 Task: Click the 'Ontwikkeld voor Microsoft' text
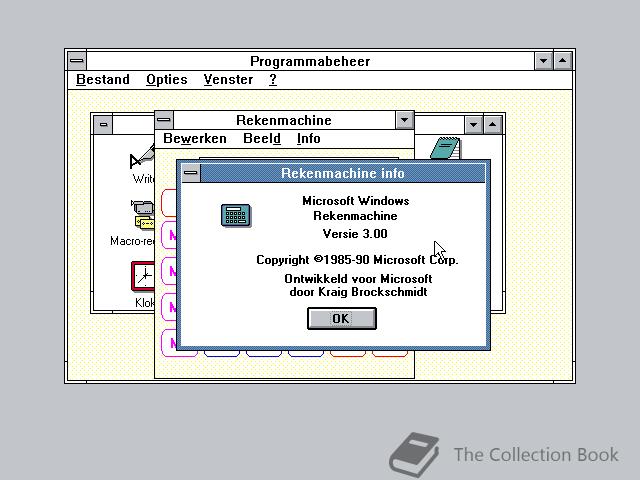pyautogui.click(x=358, y=279)
